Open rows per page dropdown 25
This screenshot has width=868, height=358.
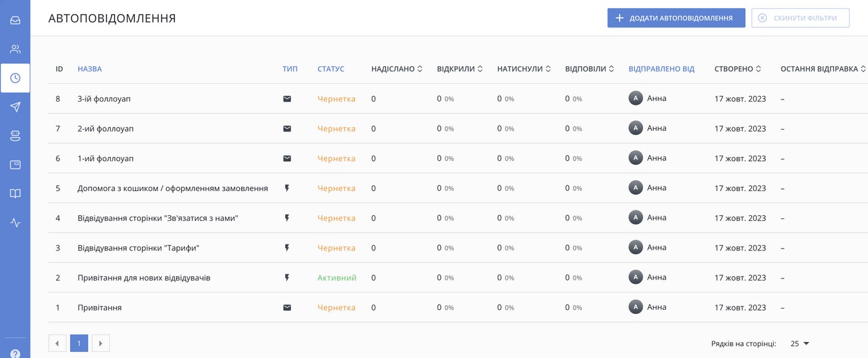(800, 343)
